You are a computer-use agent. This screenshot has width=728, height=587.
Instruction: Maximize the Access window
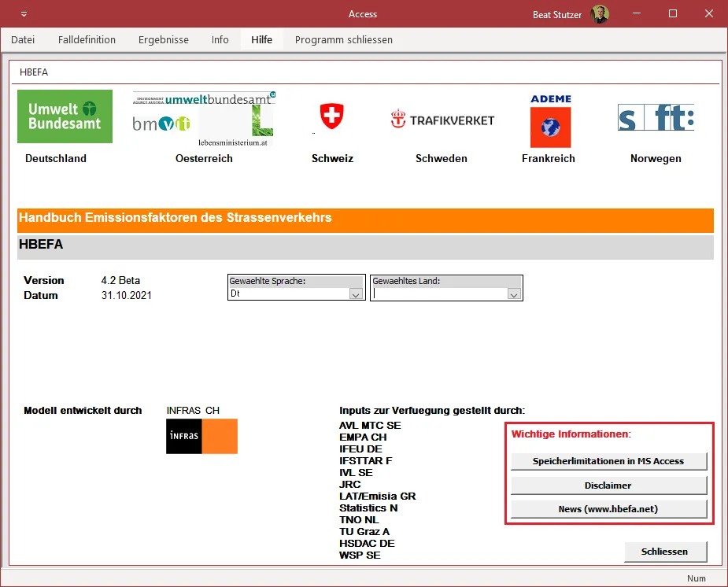point(673,14)
